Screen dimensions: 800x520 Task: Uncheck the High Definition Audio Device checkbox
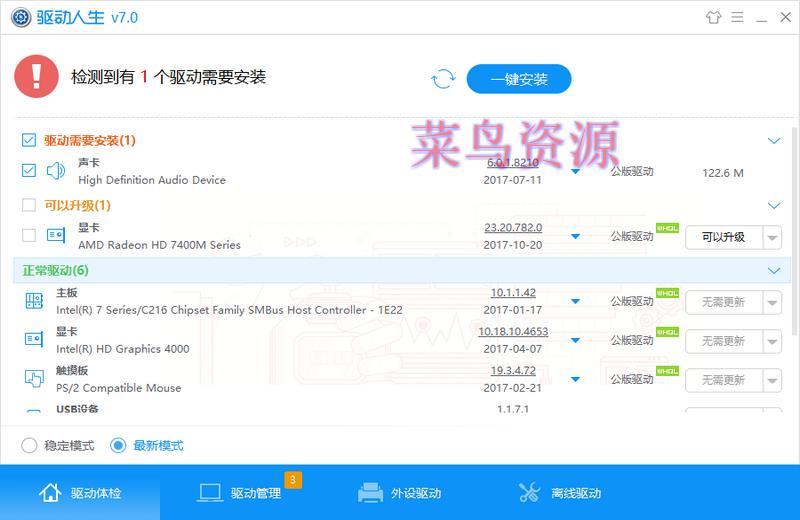(x=29, y=170)
